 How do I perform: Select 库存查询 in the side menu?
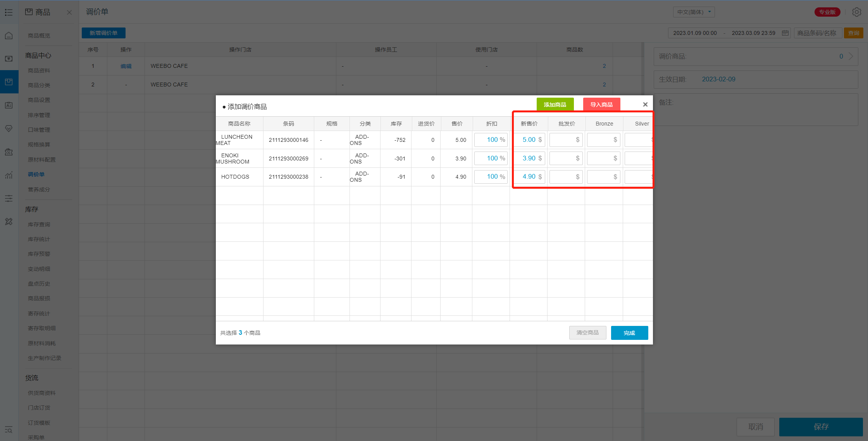[39, 224]
